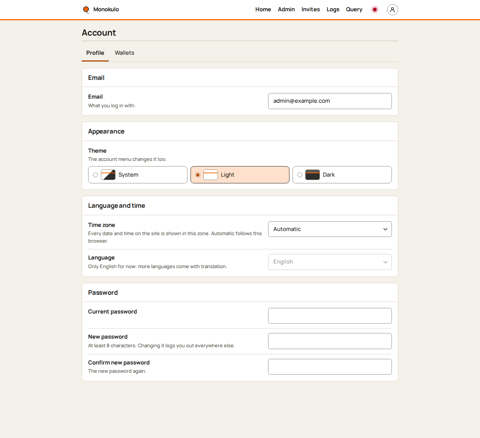Click the 'Confirm new password' label
The image size is (480, 438).
pos(119,362)
